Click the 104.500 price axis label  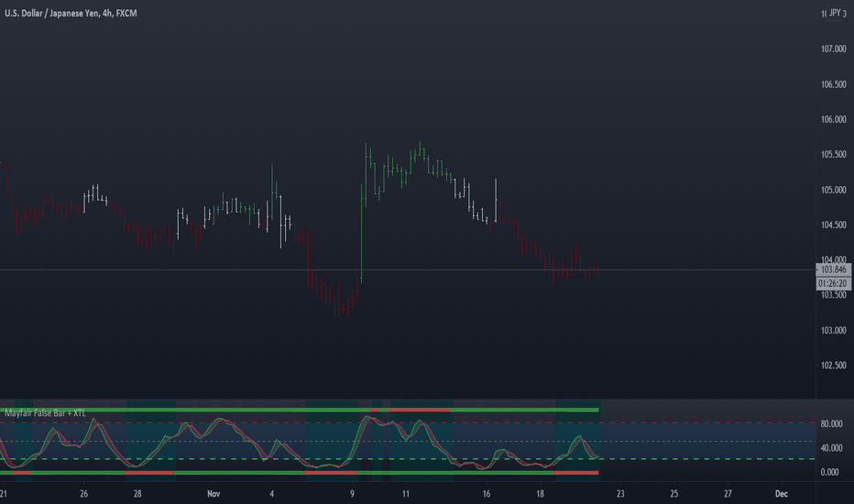(x=833, y=225)
